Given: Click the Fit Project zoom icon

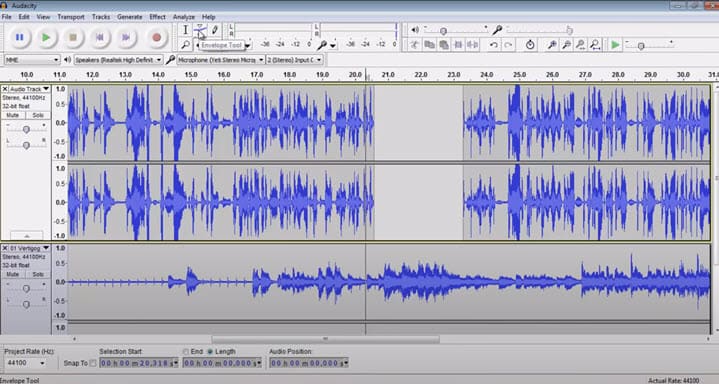Looking at the screenshot, I should coord(595,45).
